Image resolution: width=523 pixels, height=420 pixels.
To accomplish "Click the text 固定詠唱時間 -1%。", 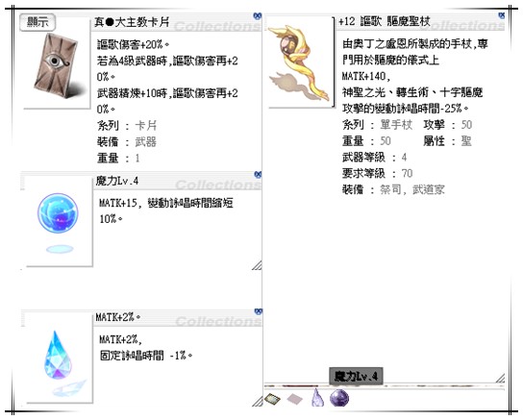I will coord(146,356).
